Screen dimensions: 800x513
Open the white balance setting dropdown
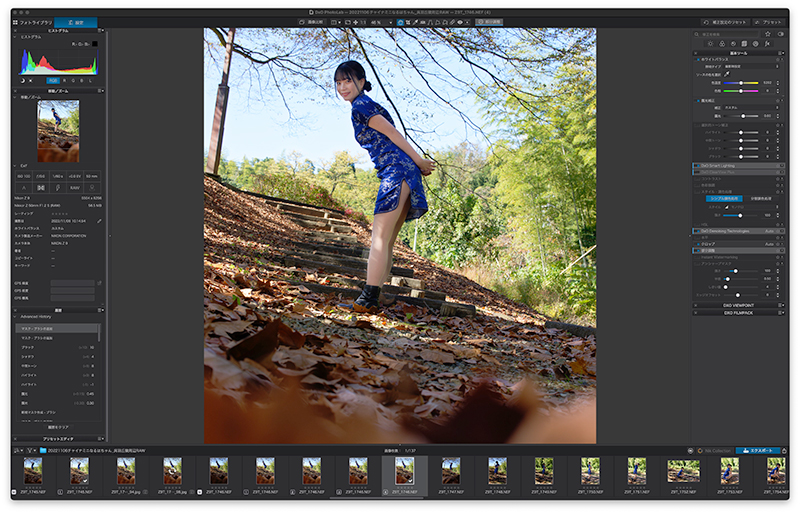[x=752, y=66]
